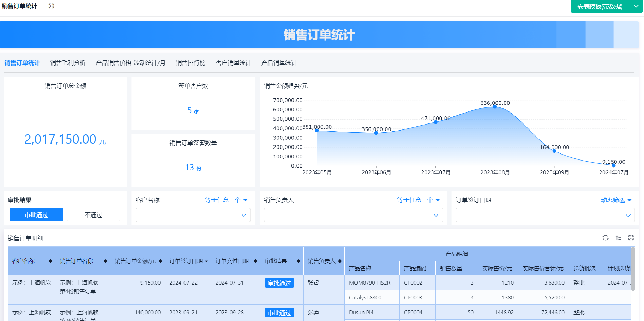This screenshot has width=644, height=321.
Task: Click the 2023年07月 data point 471,000.00
Action: [x=435, y=122]
